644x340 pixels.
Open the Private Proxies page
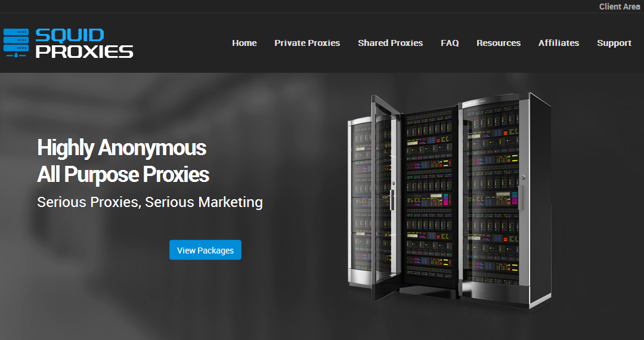[x=307, y=43]
